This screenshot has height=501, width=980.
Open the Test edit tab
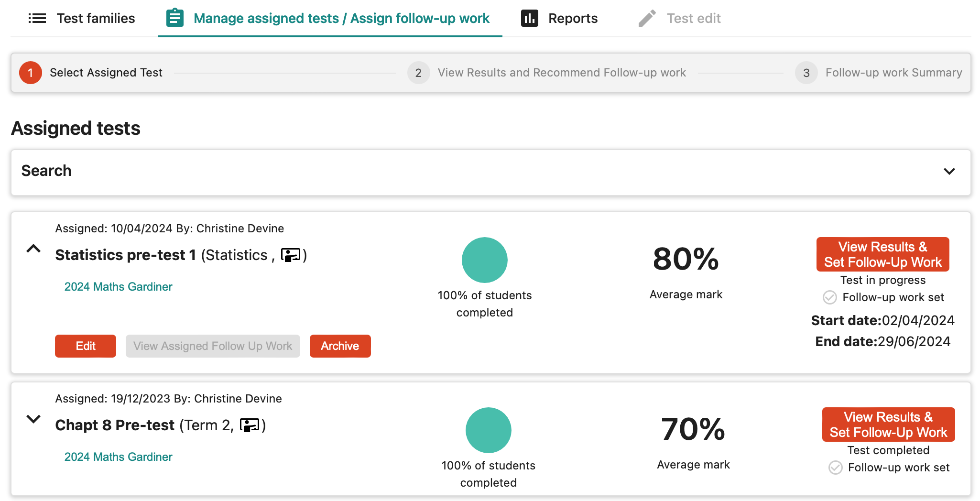(680, 18)
